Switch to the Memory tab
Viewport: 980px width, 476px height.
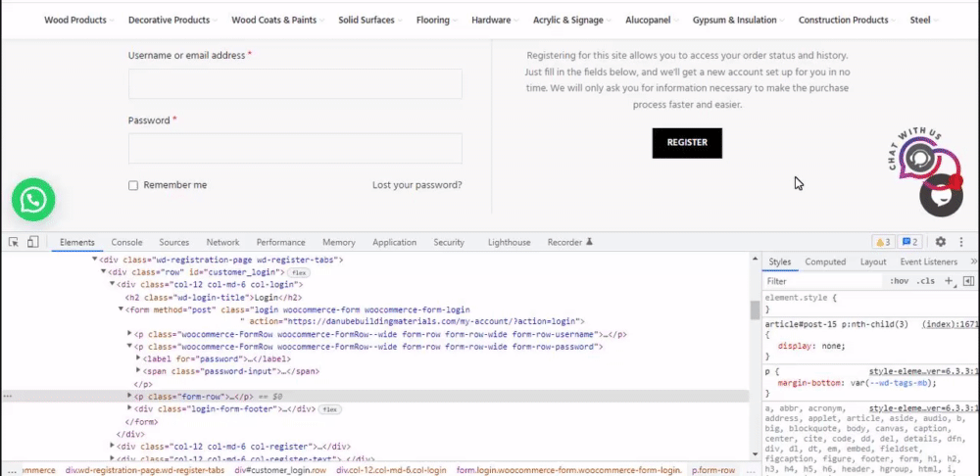tap(339, 242)
